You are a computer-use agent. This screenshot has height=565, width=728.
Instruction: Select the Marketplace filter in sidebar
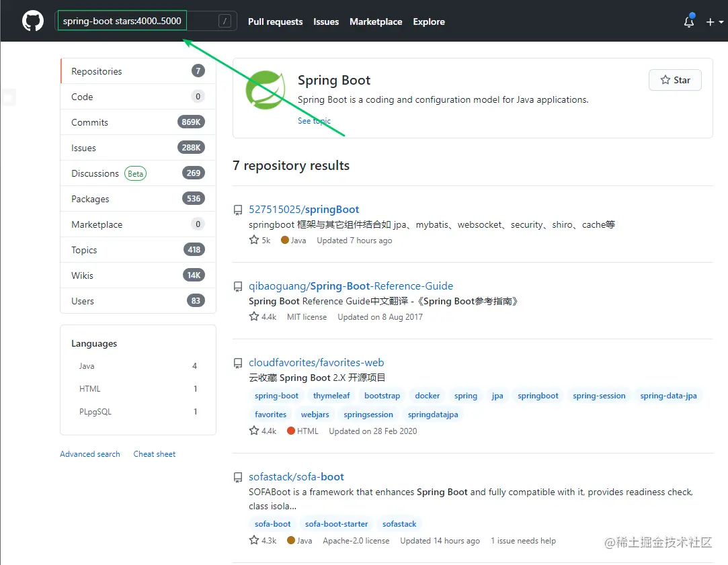tap(138, 224)
